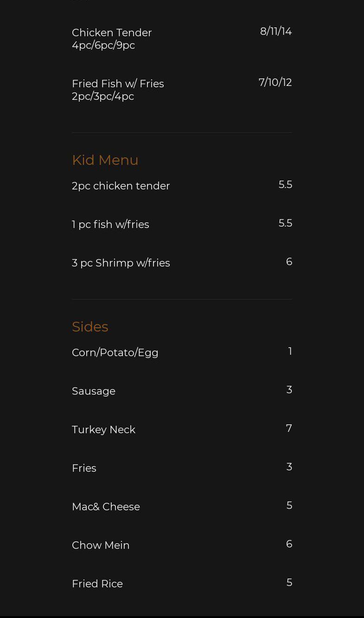Select the Fried Fish 7/10/12 price

point(275,83)
